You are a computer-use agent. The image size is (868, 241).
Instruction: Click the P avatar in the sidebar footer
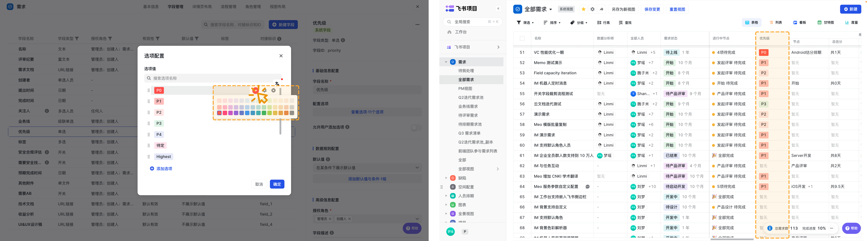pos(465,232)
